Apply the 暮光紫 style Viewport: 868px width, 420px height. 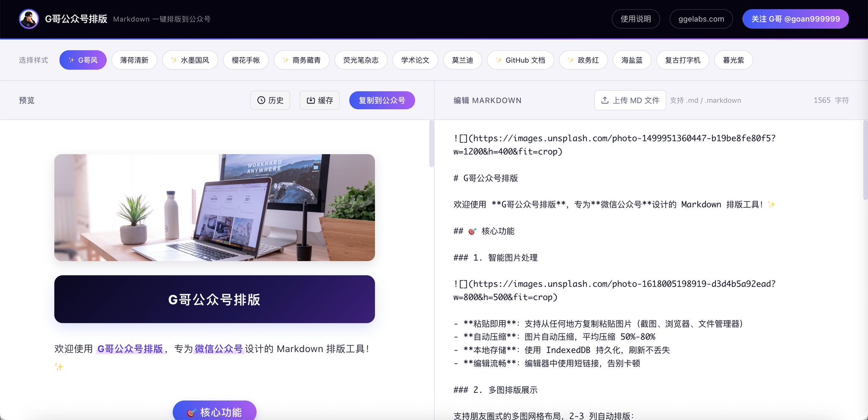click(x=734, y=60)
